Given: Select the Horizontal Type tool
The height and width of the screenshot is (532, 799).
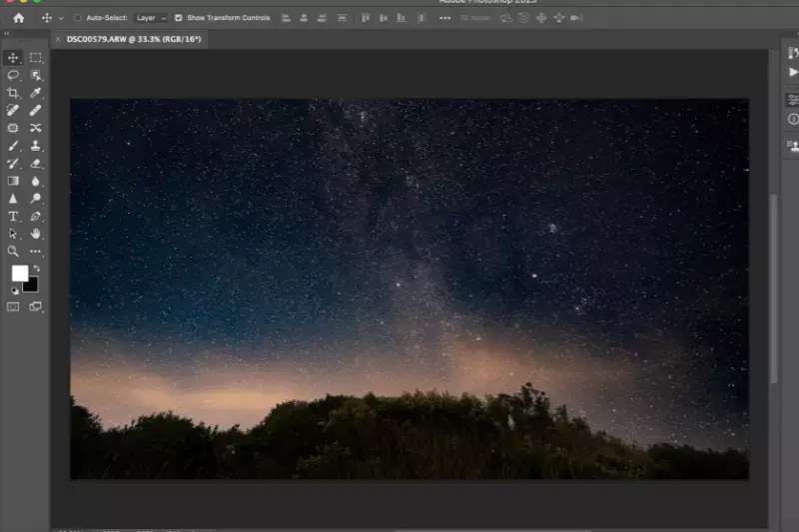Looking at the screenshot, I should [x=14, y=216].
